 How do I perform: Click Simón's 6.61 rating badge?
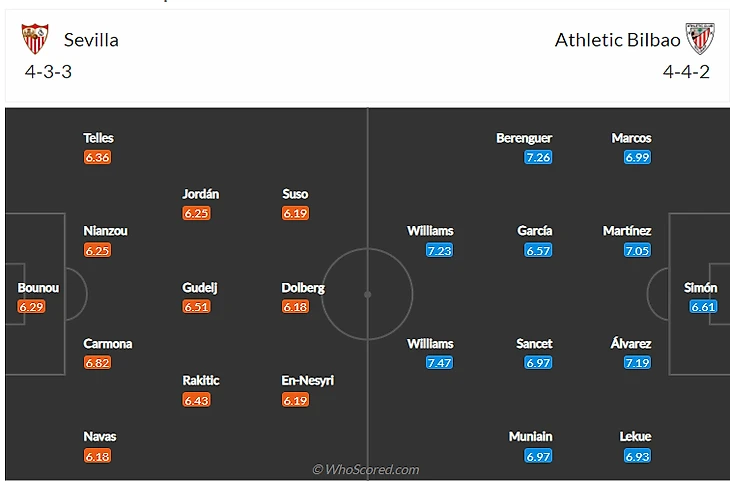tap(703, 307)
